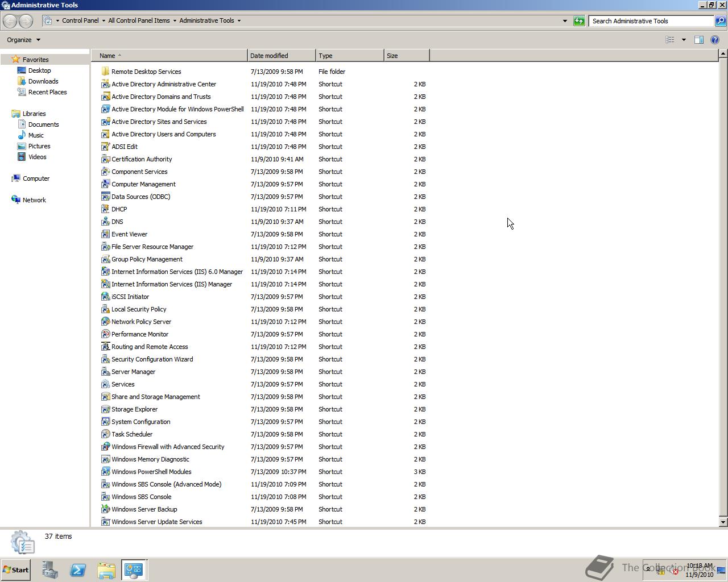The height and width of the screenshot is (582, 728).
Task: Click the Forward navigation button
Action: pos(26,21)
